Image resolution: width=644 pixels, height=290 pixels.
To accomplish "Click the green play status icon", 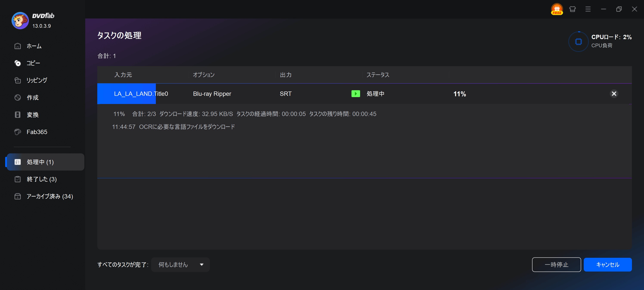I will (356, 94).
